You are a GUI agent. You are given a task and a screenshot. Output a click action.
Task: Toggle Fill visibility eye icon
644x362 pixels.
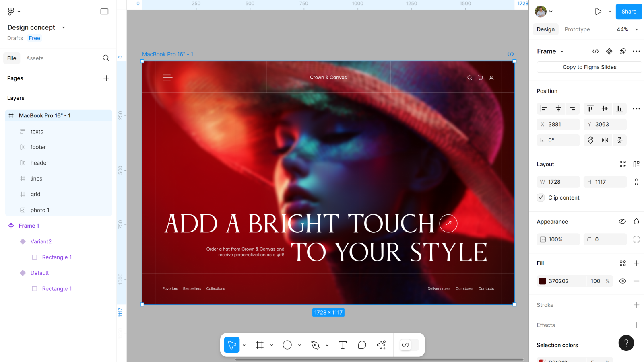pos(623,281)
